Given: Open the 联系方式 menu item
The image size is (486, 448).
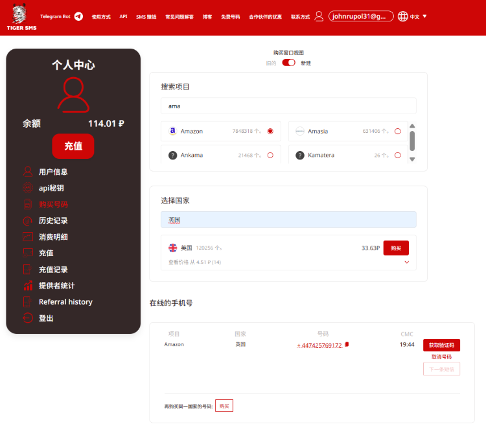Looking at the screenshot, I should coord(300,17).
